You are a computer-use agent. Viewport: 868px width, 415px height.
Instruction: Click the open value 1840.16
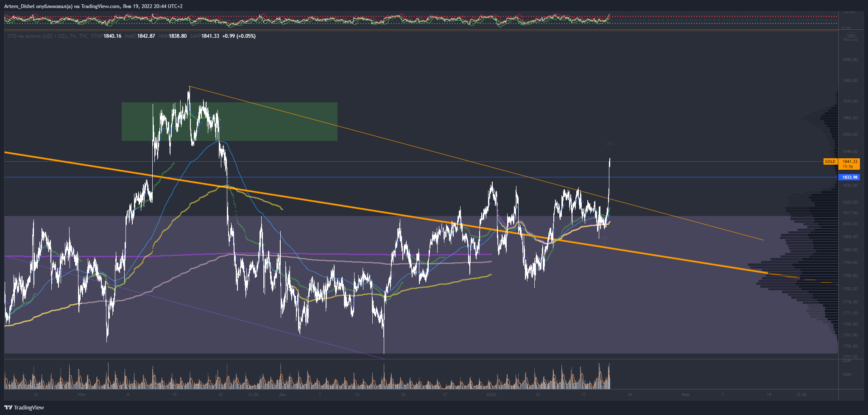[x=112, y=36]
